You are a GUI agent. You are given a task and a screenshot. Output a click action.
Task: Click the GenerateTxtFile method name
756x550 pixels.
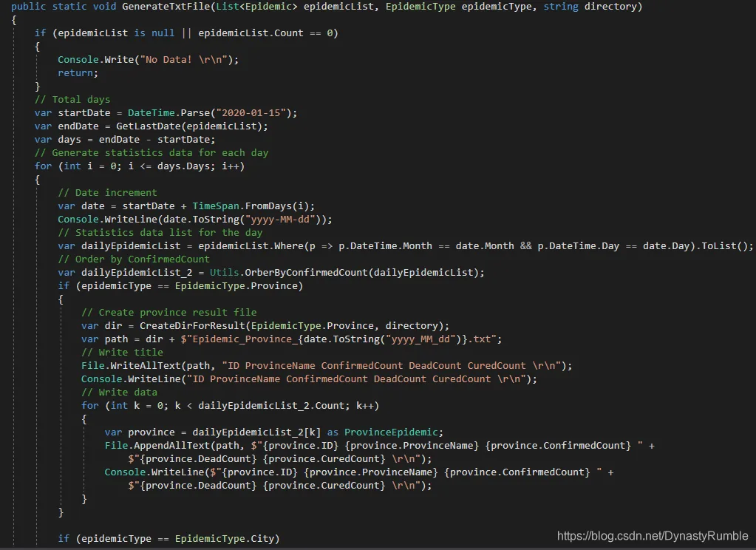166,6
